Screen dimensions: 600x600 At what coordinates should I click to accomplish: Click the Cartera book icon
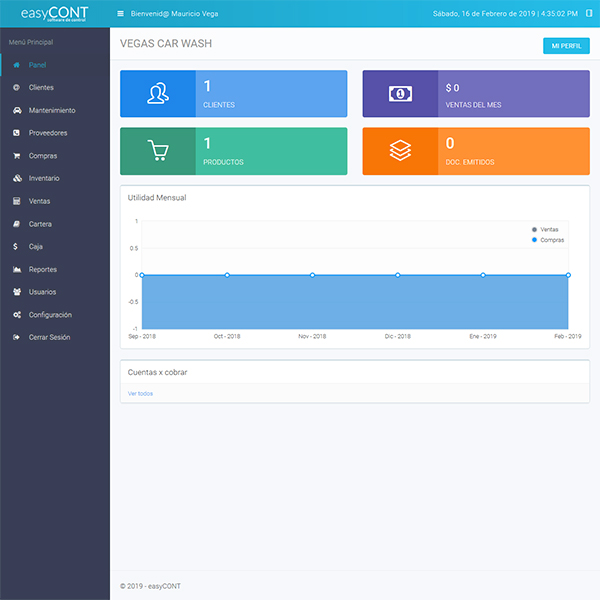tap(16, 224)
